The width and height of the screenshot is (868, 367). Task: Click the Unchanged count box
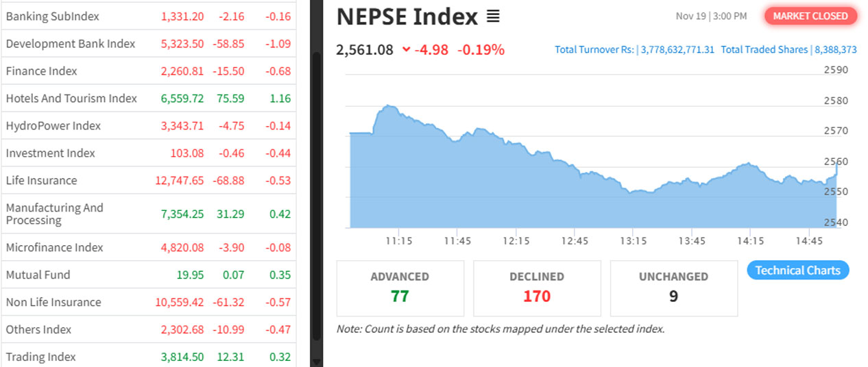pos(673,288)
